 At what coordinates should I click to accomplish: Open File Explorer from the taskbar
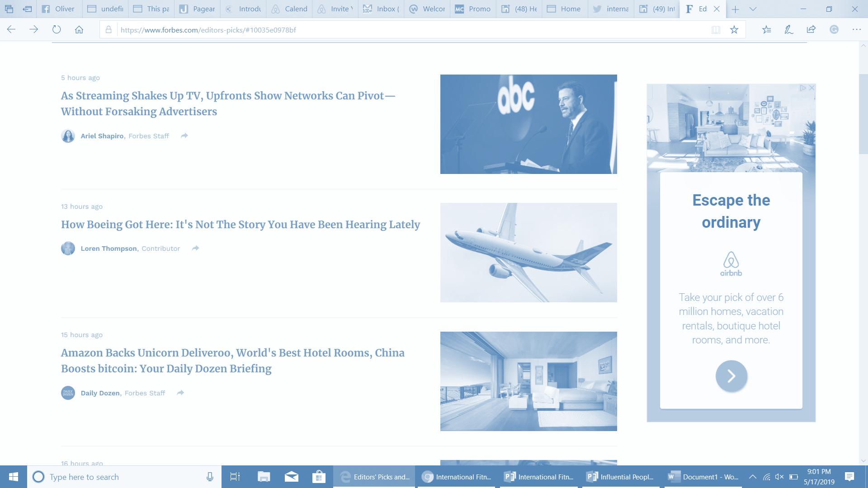[264, 477]
